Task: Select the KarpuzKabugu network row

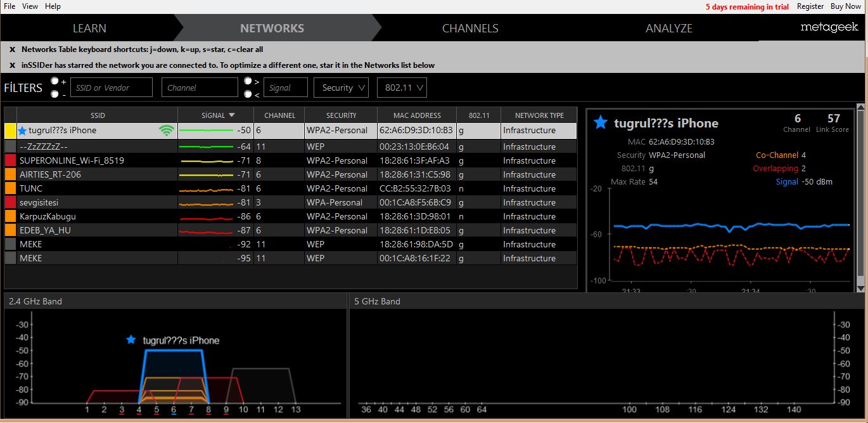Action: [291, 216]
